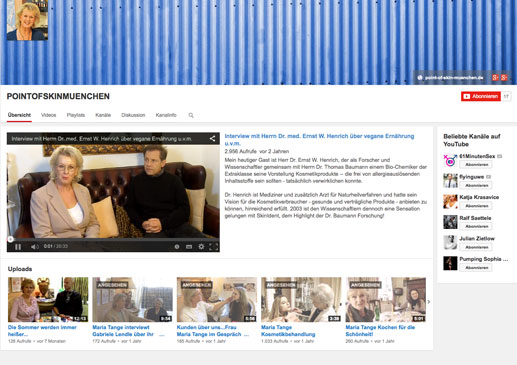Subscribe to Julian Zietlow via Abonnieren
517x365 pixels.
pos(476,247)
